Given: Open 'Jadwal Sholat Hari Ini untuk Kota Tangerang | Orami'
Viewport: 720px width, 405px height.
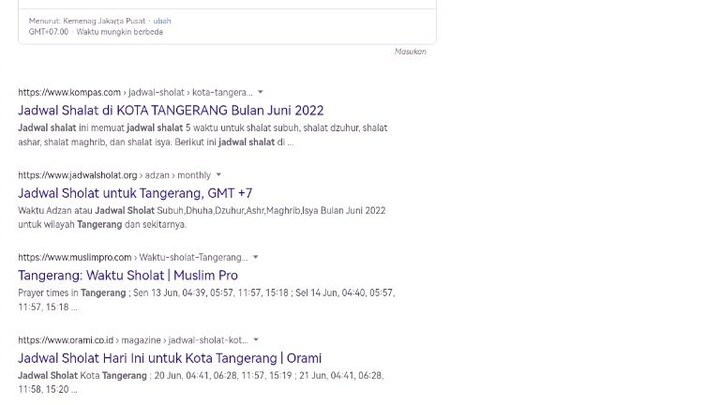Looking at the screenshot, I should coord(169,358).
